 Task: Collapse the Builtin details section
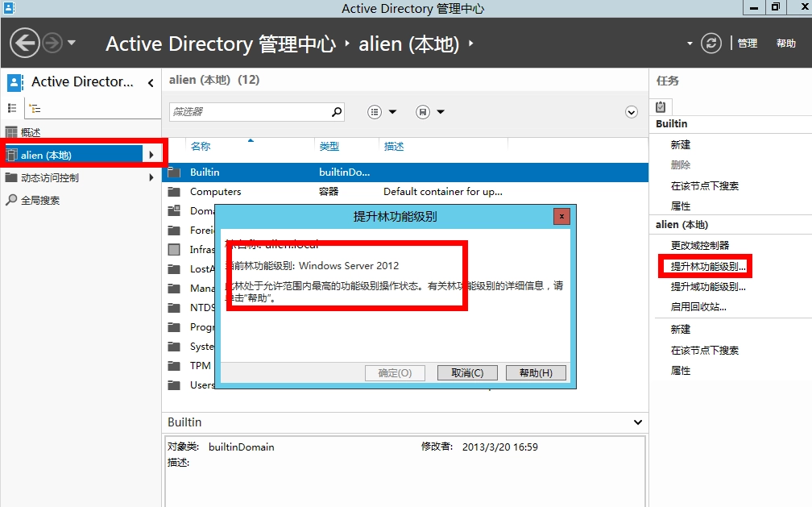pos(638,422)
